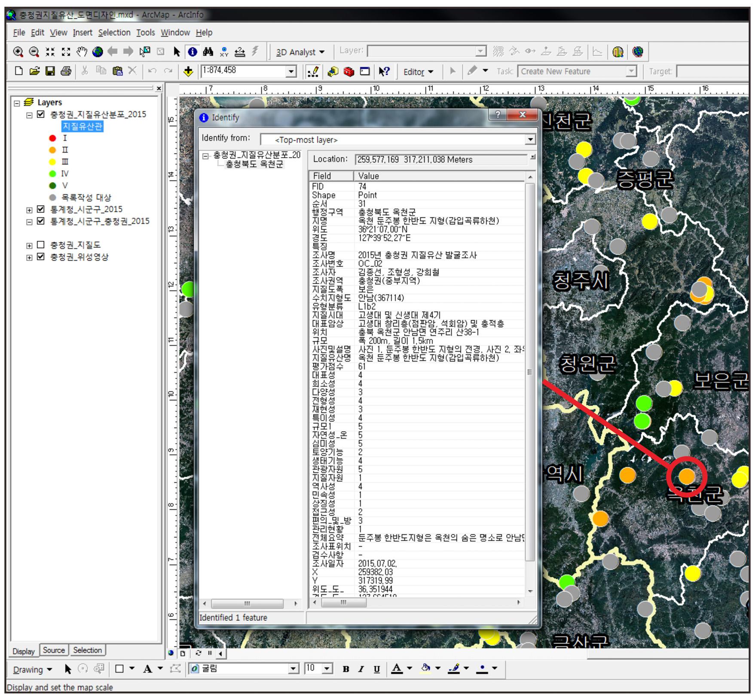Image resolution: width=755 pixels, height=700 pixels.
Task: Expand the 충청권_위성영상 layer
Action: 29,258
